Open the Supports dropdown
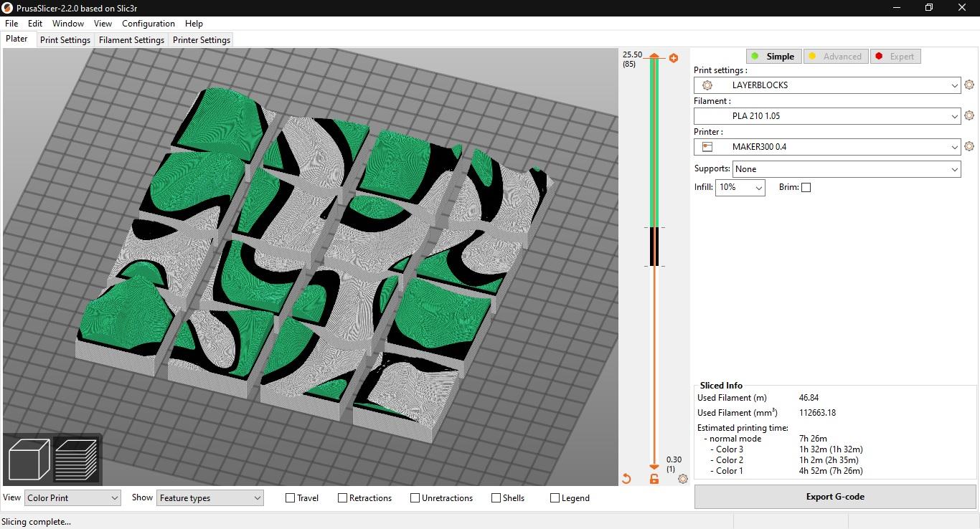The height and width of the screenshot is (529, 980). (x=846, y=169)
